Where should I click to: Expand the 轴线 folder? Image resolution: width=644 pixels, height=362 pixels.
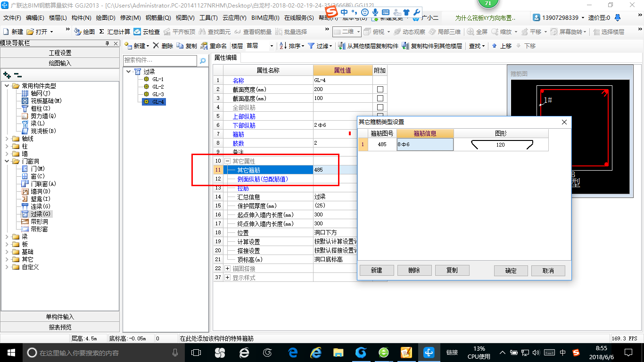pos(7,139)
